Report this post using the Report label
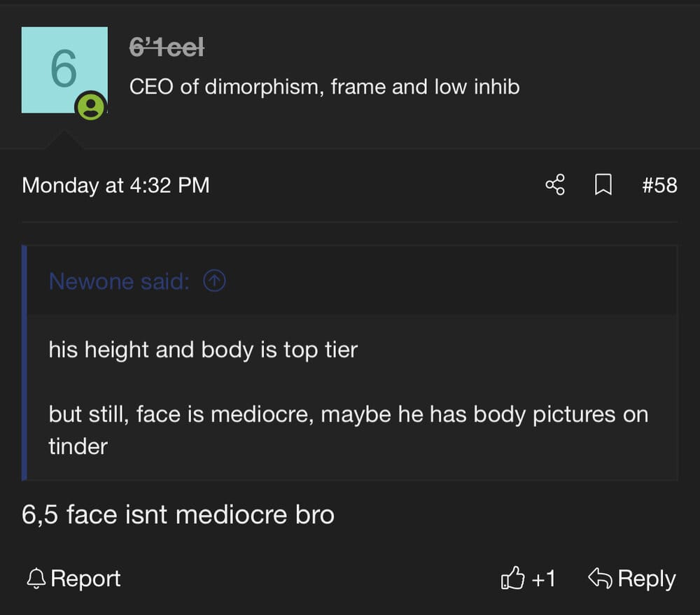Viewport: 700px width, 615px height. pyautogui.click(x=85, y=579)
